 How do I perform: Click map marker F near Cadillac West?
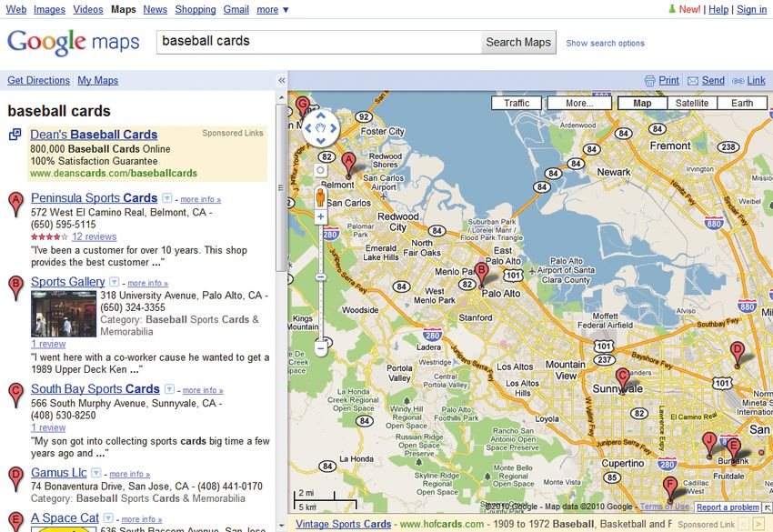click(x=669, y=489)
